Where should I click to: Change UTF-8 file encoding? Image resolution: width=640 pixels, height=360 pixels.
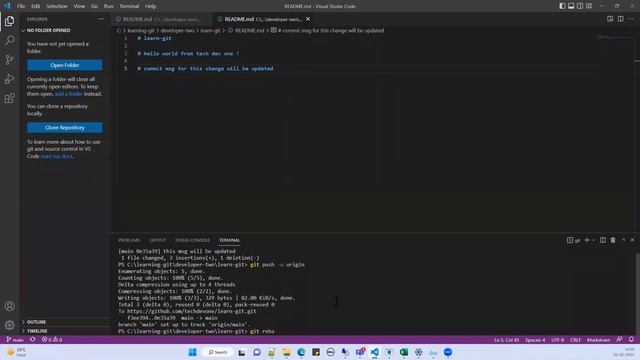(x=558, y=340)
